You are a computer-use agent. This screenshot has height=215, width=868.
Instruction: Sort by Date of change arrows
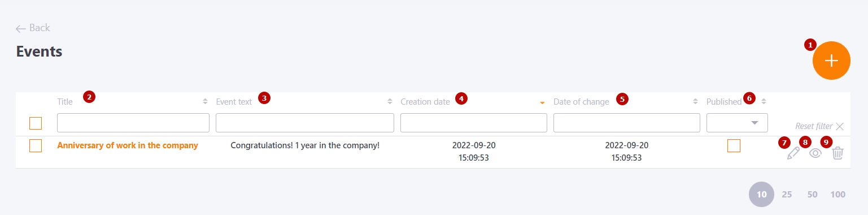point(696,102)
